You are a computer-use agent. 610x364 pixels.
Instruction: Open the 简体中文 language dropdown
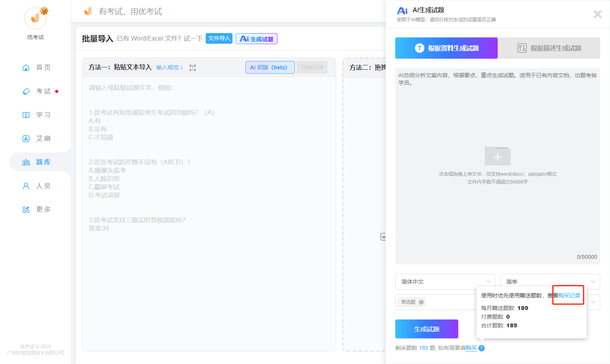pyautogui.click(x=445, y=282)
